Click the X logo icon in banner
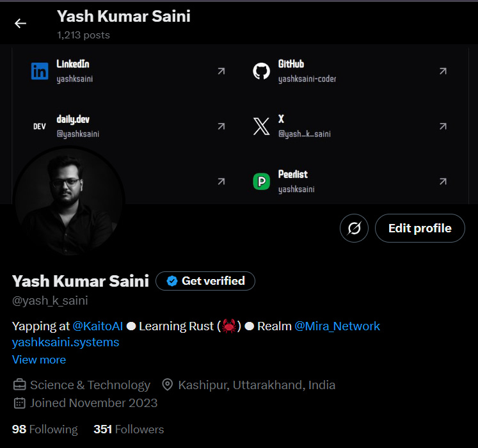478x448 pixels. pyautogui.click(x=261, y=127)
